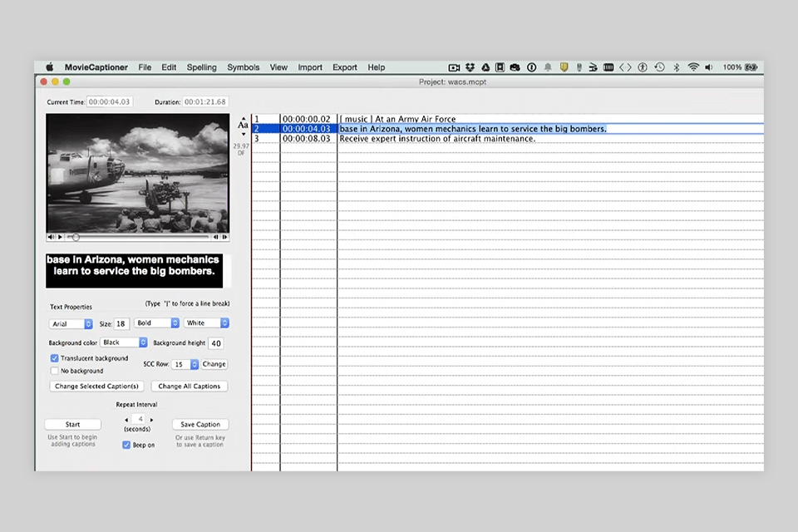
Task: Turn off the Beep on checkbox
Action: coord(126,445)
